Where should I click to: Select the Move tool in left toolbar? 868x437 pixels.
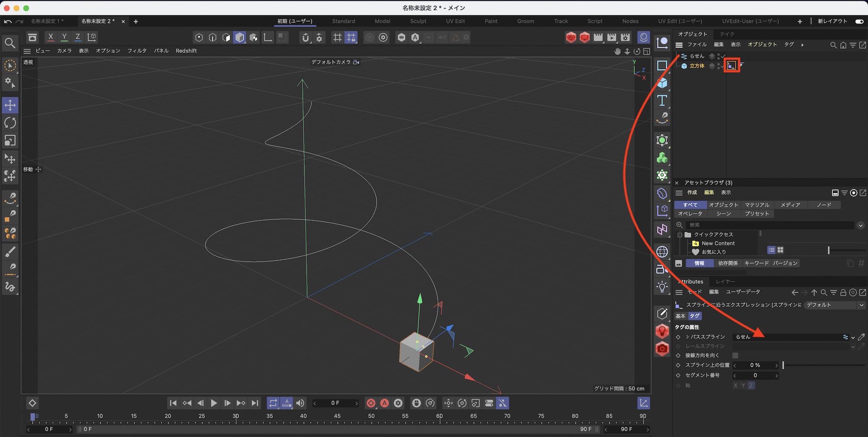tap(10, 105)
